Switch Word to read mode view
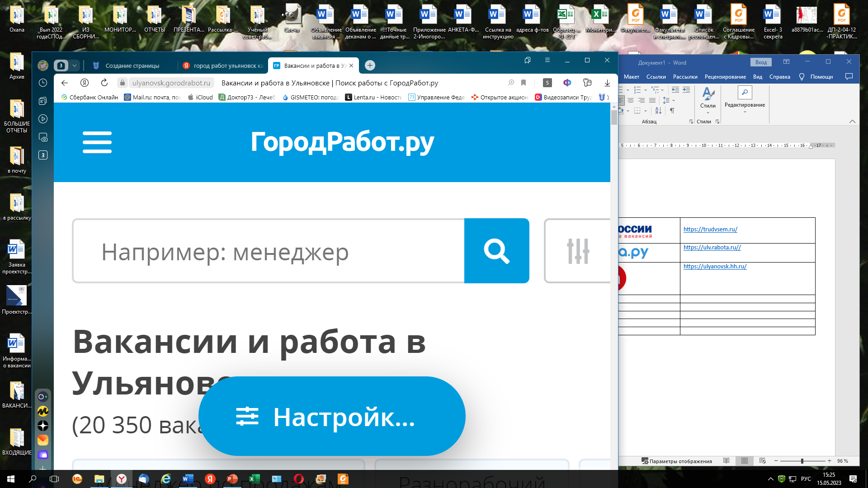 (726, 461)
